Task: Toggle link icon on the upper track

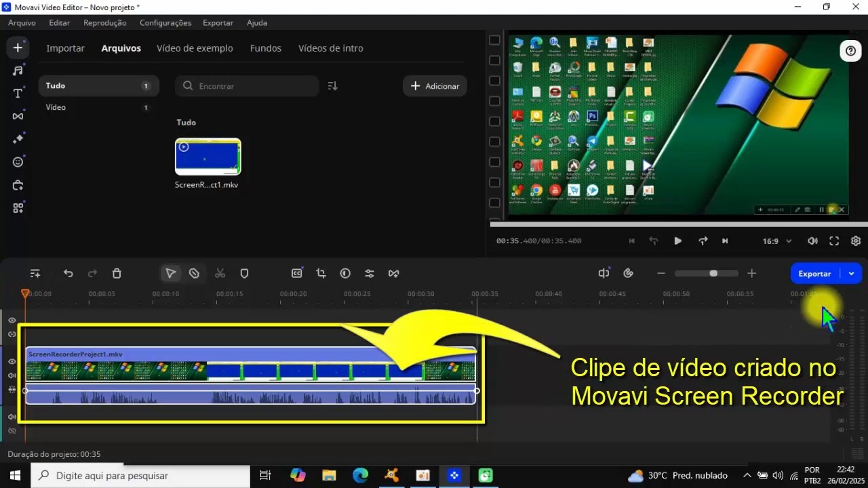Action: click(12, 334)
